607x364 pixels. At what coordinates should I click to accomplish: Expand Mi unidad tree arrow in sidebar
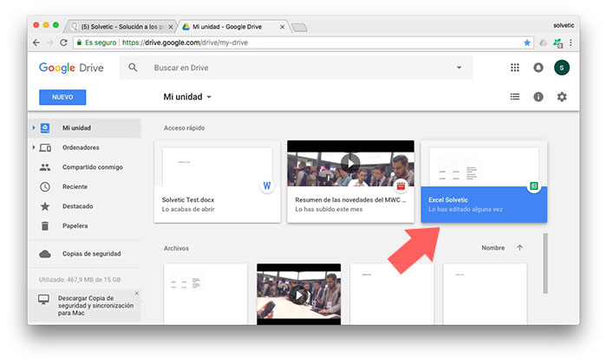pyautogui.click(x=34, y=127)
